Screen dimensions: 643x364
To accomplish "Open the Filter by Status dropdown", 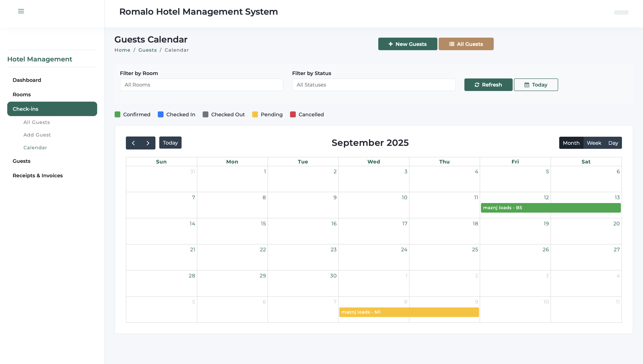I will point(374,85).
